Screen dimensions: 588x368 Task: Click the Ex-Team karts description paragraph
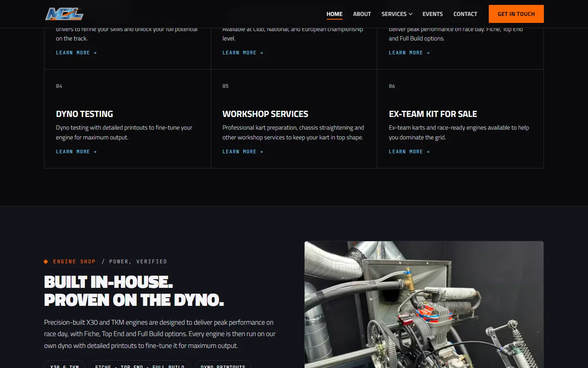[459, 132]
